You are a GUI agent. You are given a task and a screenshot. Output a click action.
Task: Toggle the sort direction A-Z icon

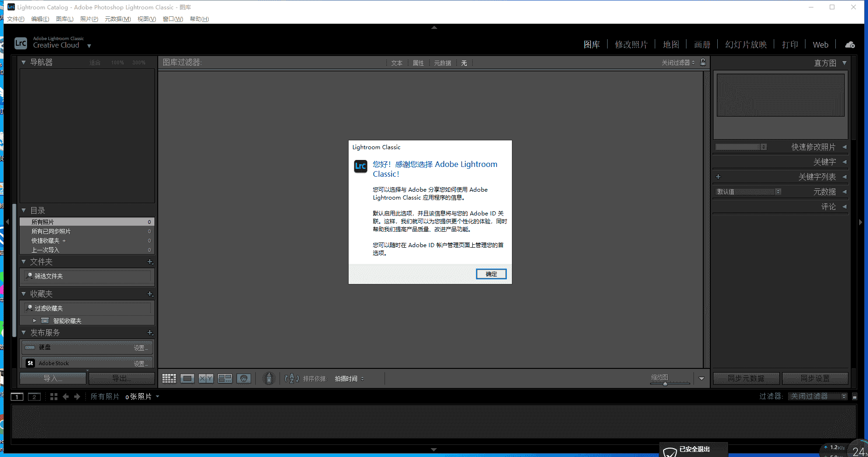point(291,378)
